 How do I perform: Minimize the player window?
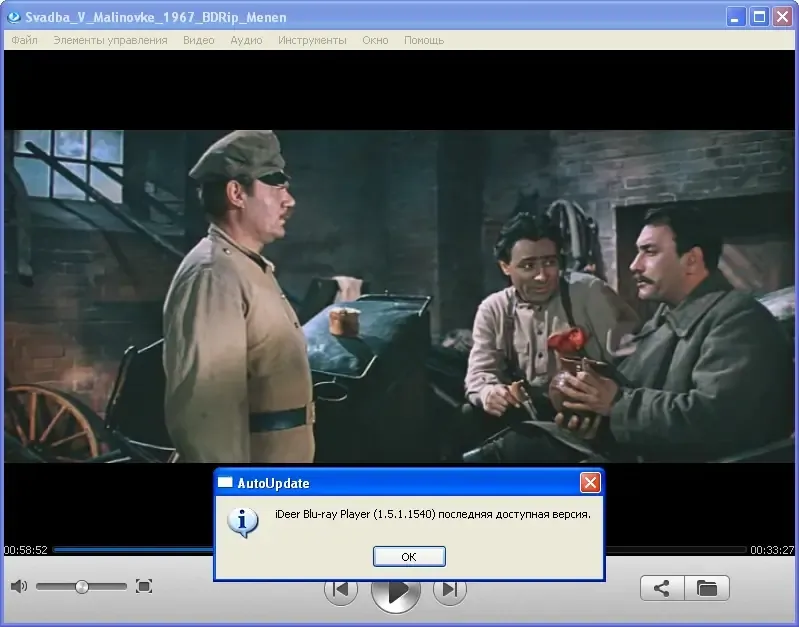coord(735,17)
